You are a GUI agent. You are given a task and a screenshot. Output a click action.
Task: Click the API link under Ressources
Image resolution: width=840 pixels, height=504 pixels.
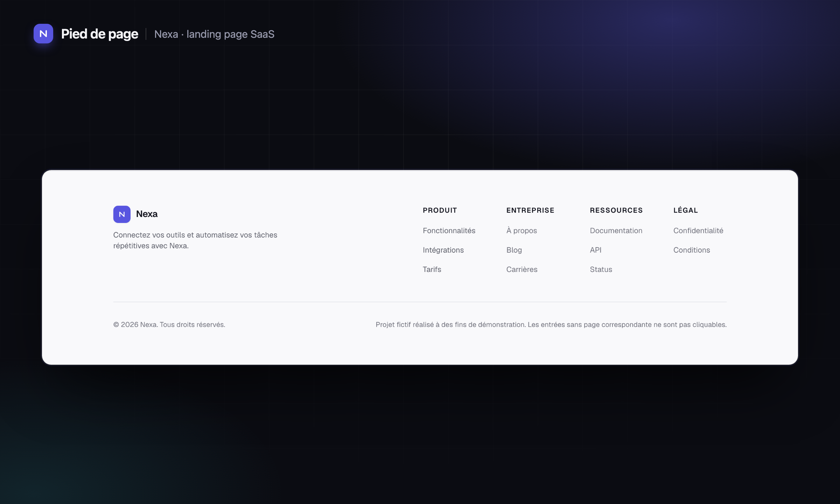(x=596, y=250)
